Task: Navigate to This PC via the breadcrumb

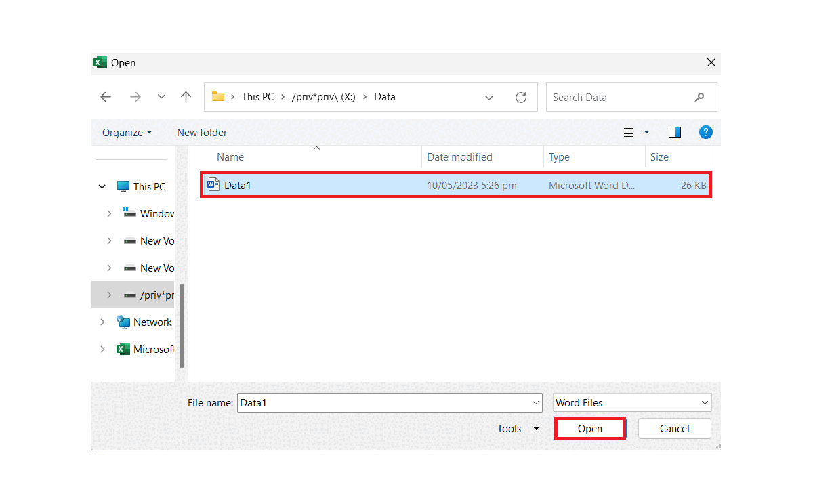Action: [257, 96]
